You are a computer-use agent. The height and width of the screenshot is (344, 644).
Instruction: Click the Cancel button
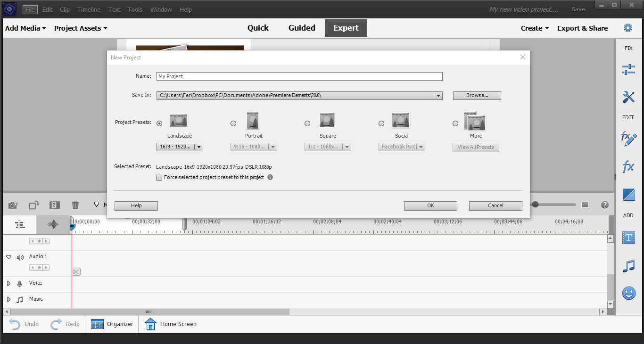pyautogui.click(x=495, y=205)
